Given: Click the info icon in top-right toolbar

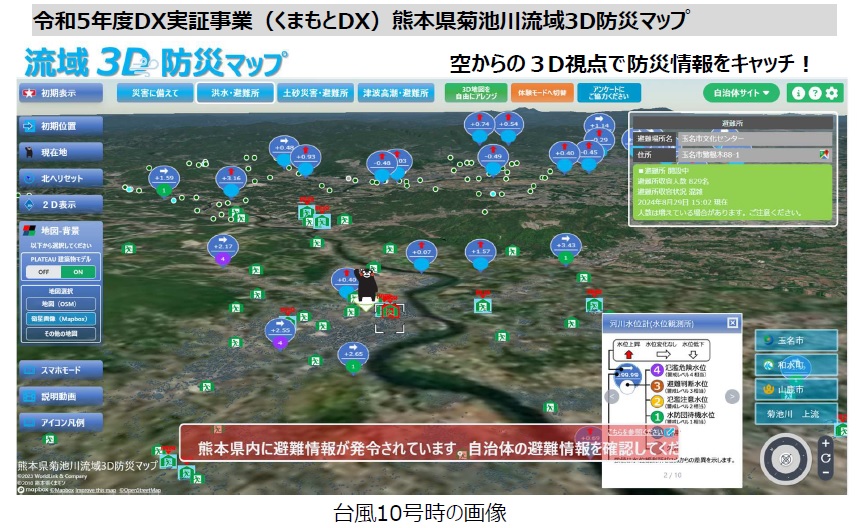Looking at the screenshot, I should pos(798,94).
